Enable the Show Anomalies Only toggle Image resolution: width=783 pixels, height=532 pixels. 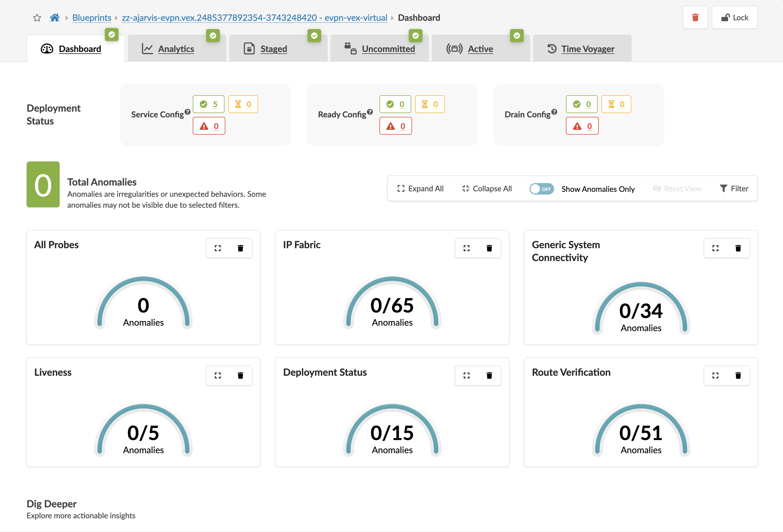[x=541, y=189]
